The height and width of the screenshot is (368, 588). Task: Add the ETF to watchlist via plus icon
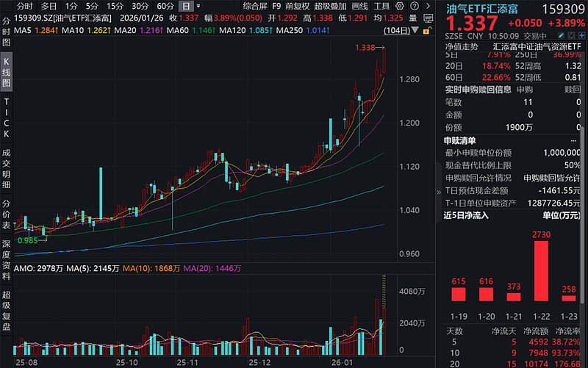(x=581, y=35)
